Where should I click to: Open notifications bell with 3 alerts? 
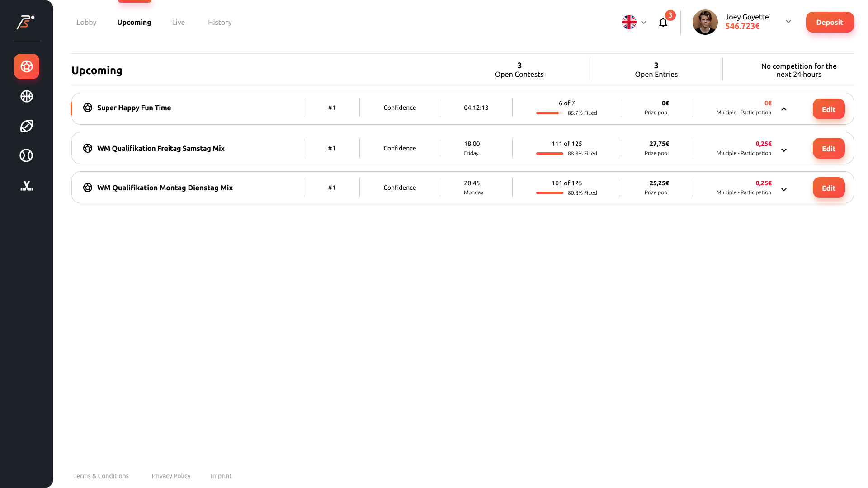(x=663, y=22)
